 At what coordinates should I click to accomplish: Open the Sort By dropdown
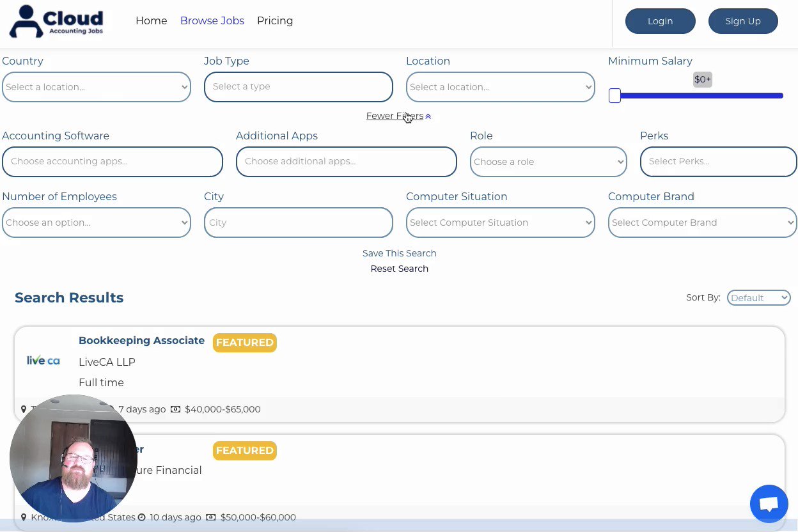tap(759, 298)
